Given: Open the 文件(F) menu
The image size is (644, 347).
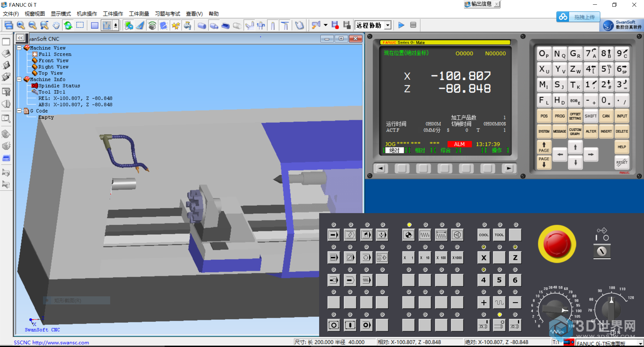Looking at the screenshot, I should tap(11, 14).
